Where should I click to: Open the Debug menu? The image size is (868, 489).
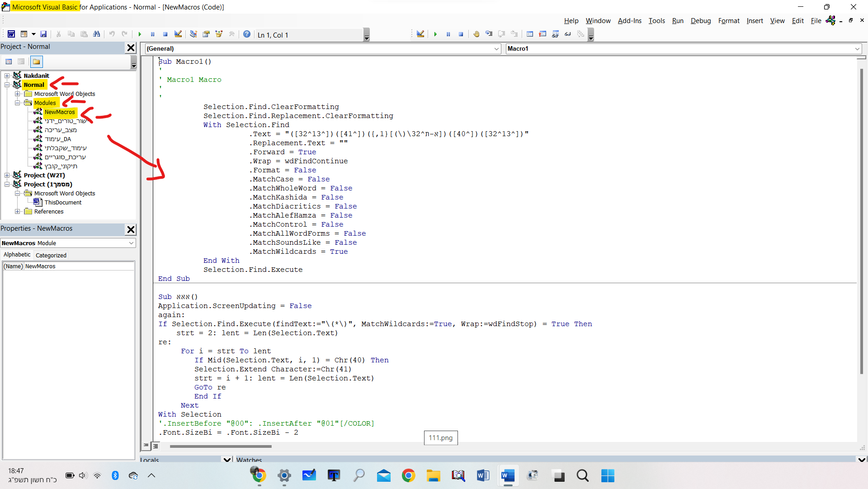[x=700, y=21]
